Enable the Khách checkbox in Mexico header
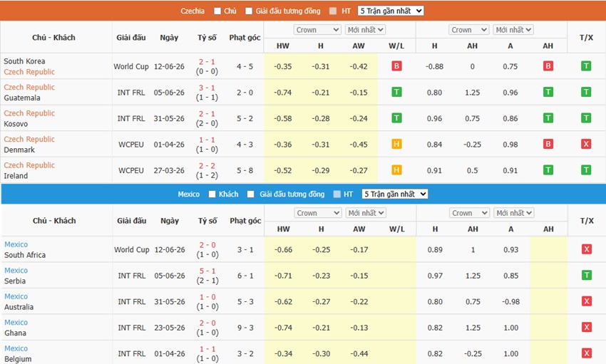The height and width of the screenshot is (364, 606). [212, 194]
